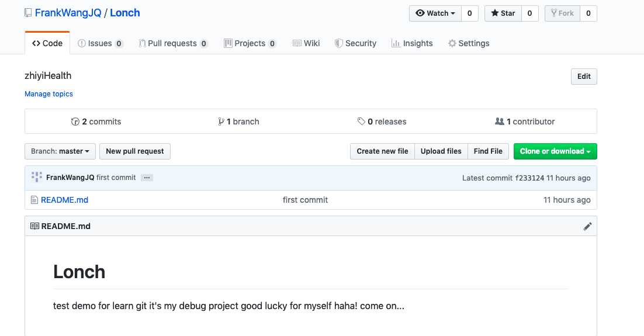The height and width of the screenshot is (336, 644).
Task: Click the stargazers count next to Star
Action: coord(530,13)
